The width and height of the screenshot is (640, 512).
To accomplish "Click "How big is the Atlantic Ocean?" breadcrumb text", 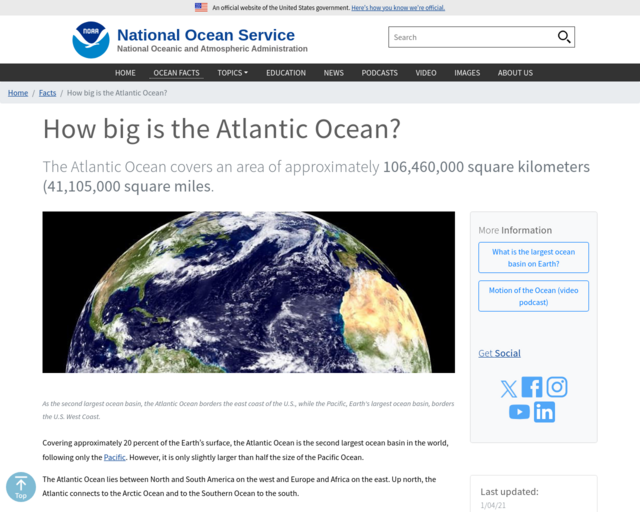I will pyautogui.click(x=117, y=93).
